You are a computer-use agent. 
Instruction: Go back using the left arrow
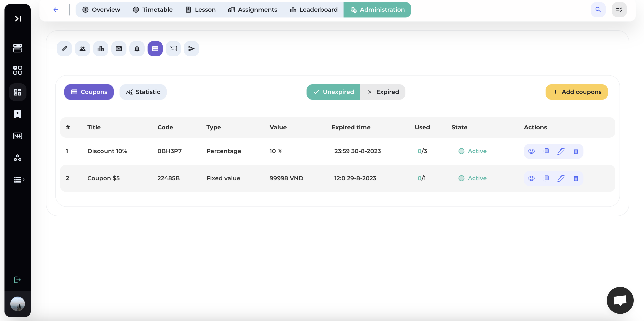[x=56, y=10]
